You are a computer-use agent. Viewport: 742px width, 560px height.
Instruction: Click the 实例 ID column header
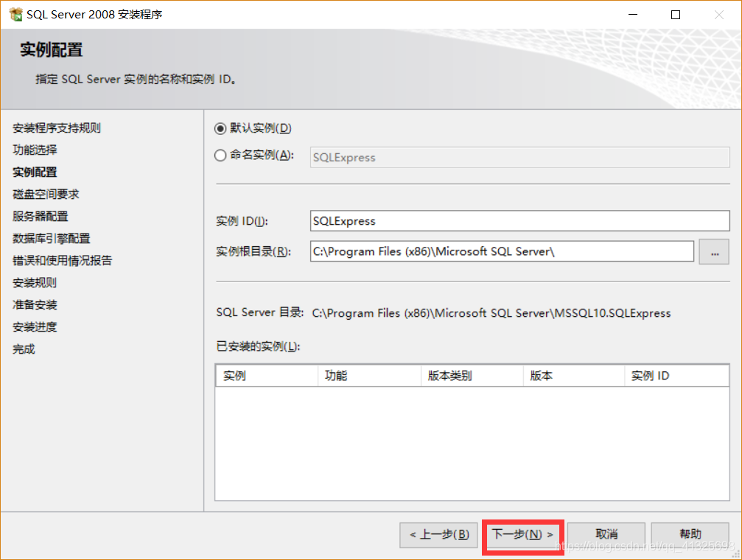(676, 376)
